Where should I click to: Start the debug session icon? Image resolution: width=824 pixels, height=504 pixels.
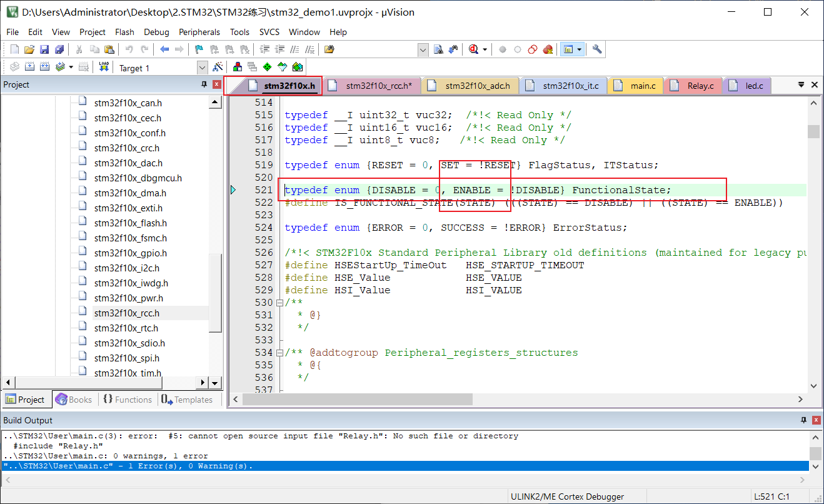tap(475, 49)
